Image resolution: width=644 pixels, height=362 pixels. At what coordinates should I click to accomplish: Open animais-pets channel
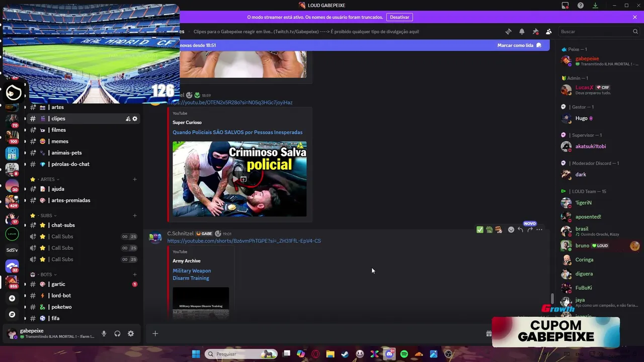84,153
